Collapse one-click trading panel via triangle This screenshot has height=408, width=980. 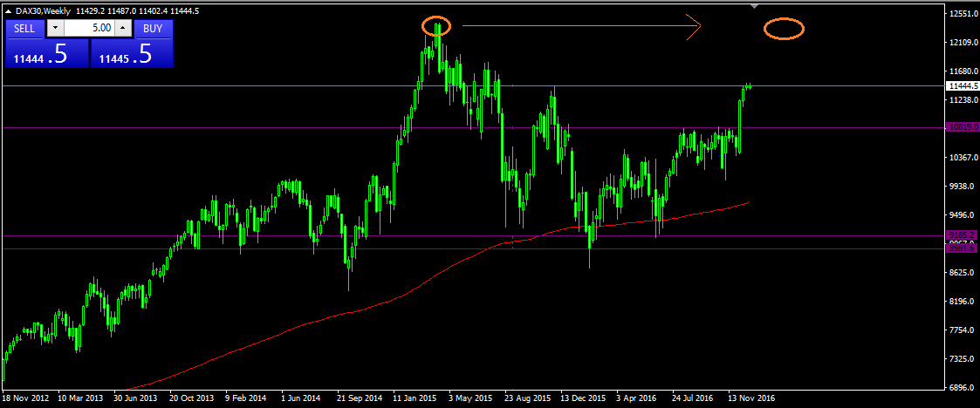click(8, 10)
